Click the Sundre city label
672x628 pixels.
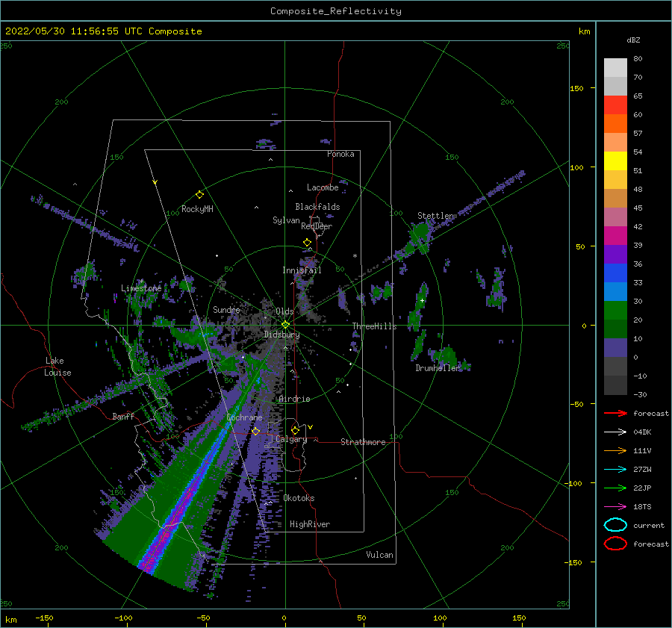coord(226,309)
